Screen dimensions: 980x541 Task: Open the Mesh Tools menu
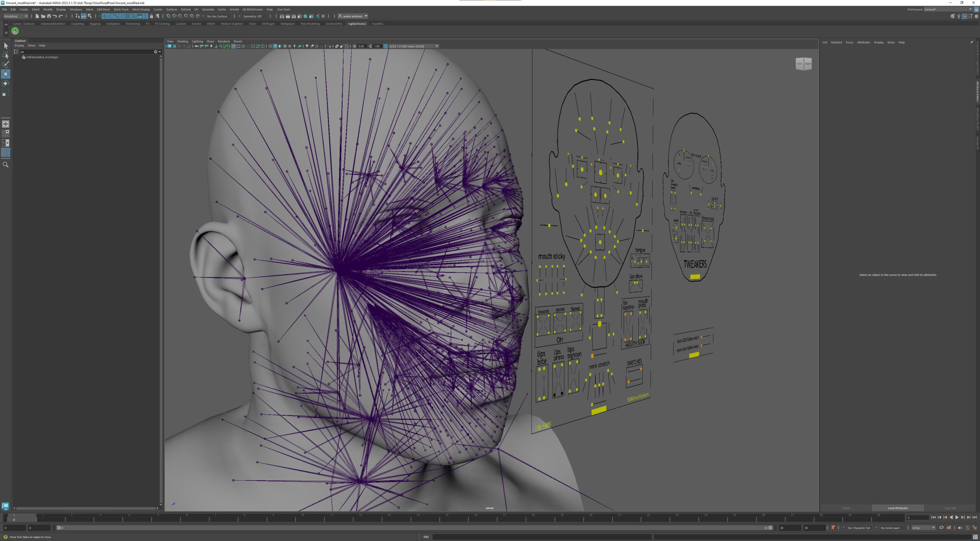[121, 9]
